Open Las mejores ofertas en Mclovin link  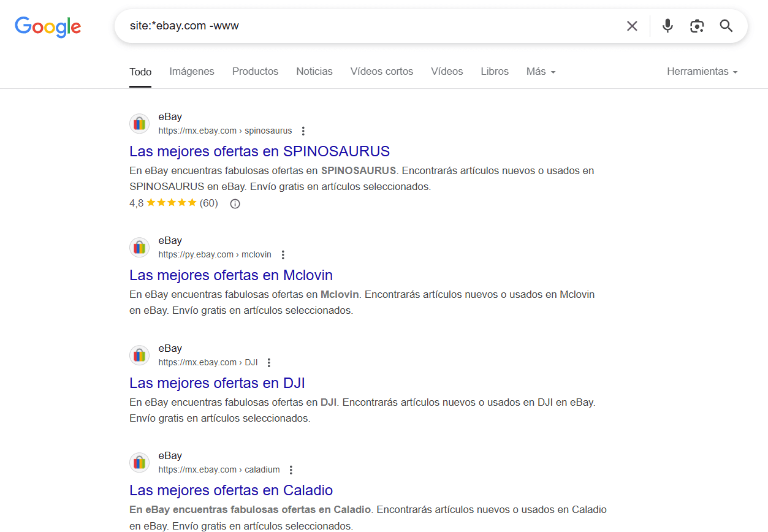[x=231, y=275]
